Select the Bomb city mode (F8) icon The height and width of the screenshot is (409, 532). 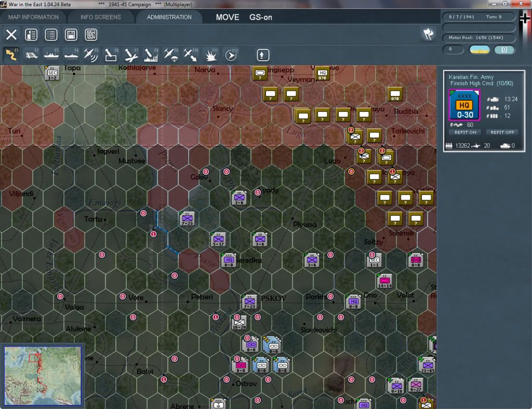pyautogui.click(x=151, y=55)
